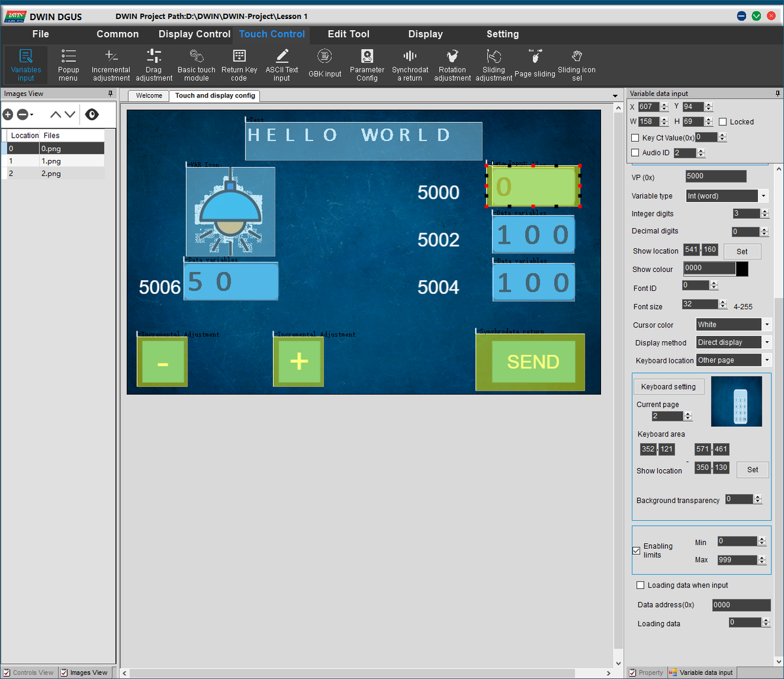Screen dimensions: 784x679
Task: Click the minus button on the canvas
Action: click(x=163, y=361)
